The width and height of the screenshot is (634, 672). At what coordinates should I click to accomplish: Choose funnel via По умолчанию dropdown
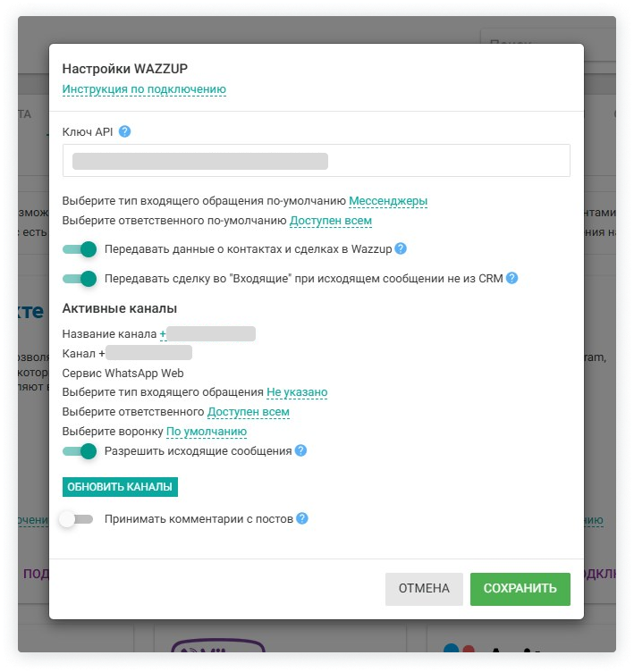[207, 432]
